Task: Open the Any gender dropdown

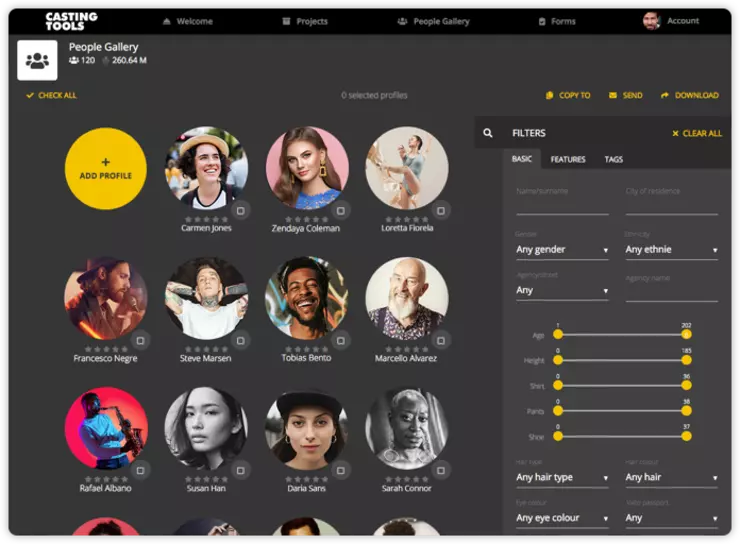Action: (x=561, y=250)
